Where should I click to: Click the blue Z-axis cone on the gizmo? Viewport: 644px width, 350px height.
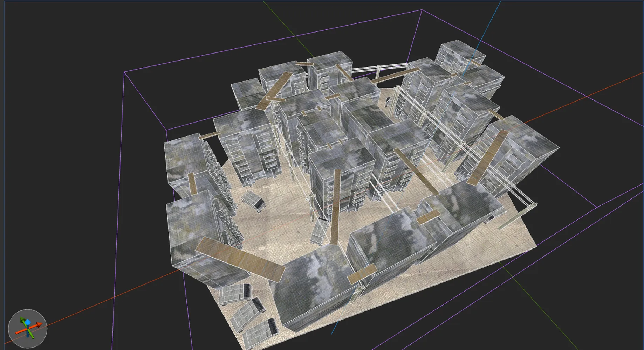[x=27, y=322]
